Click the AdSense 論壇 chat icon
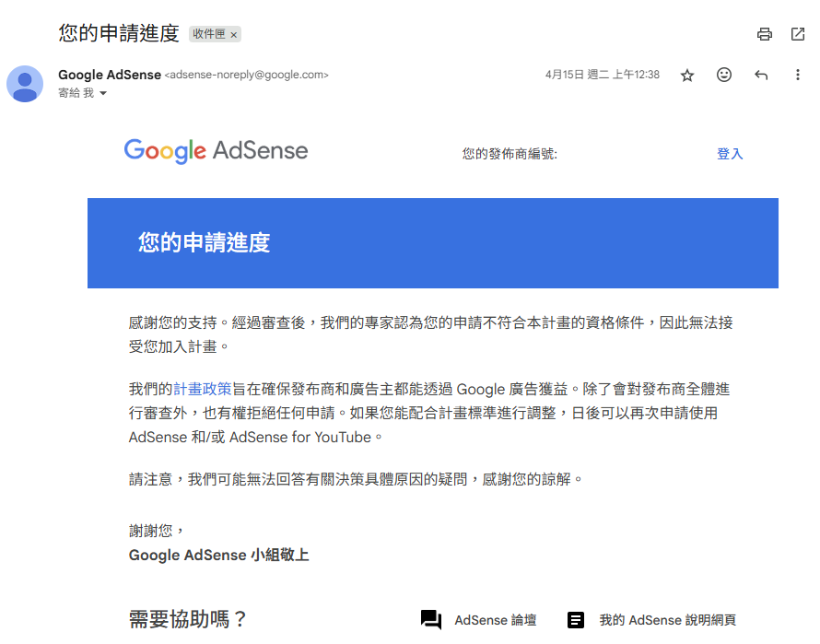Image resolution: width=820 pixels, height=644 pixels. [431, 620]
